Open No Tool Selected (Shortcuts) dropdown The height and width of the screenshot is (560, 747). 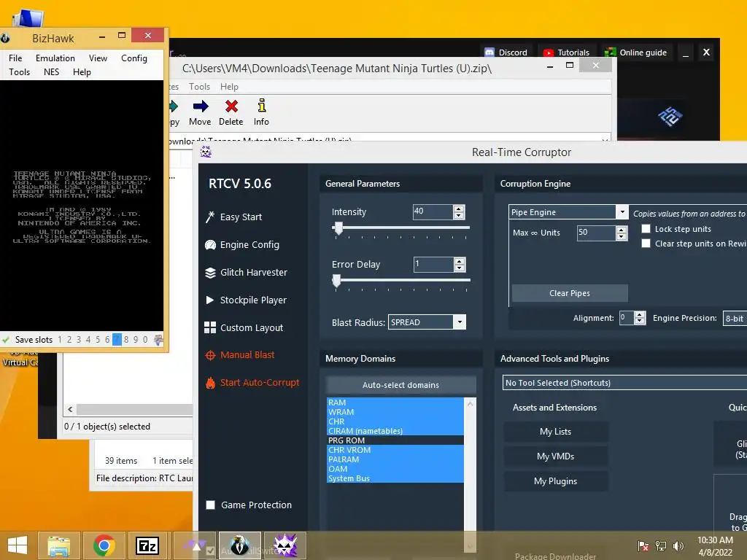624,382
